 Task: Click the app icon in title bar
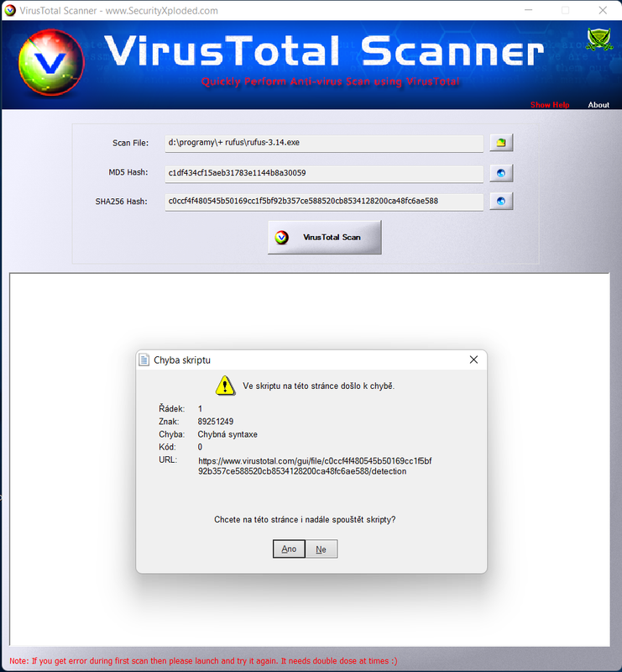pos(10,10)
